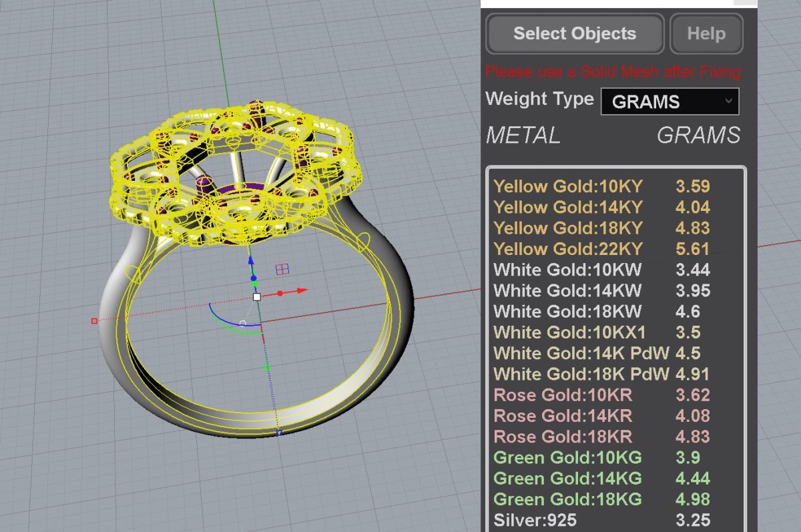This screenshot has height=532, width=801.
Task: Click the white gumball origin square
Action: (256, 296)
